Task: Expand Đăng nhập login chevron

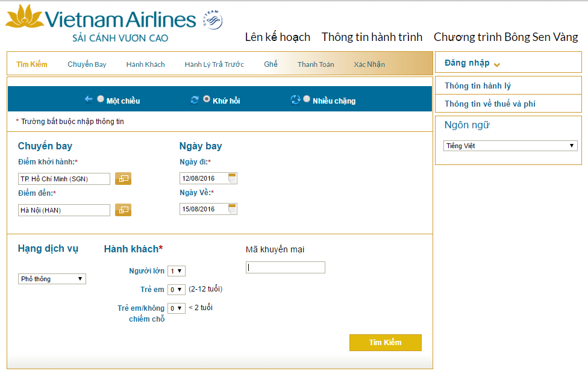Action: (x=497, y=64)
